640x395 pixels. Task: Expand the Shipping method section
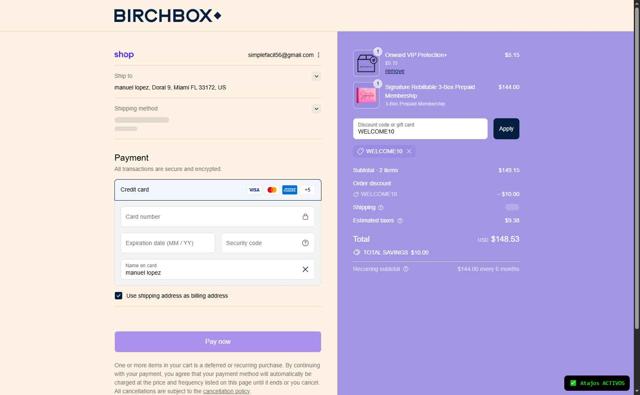point(316,109)
